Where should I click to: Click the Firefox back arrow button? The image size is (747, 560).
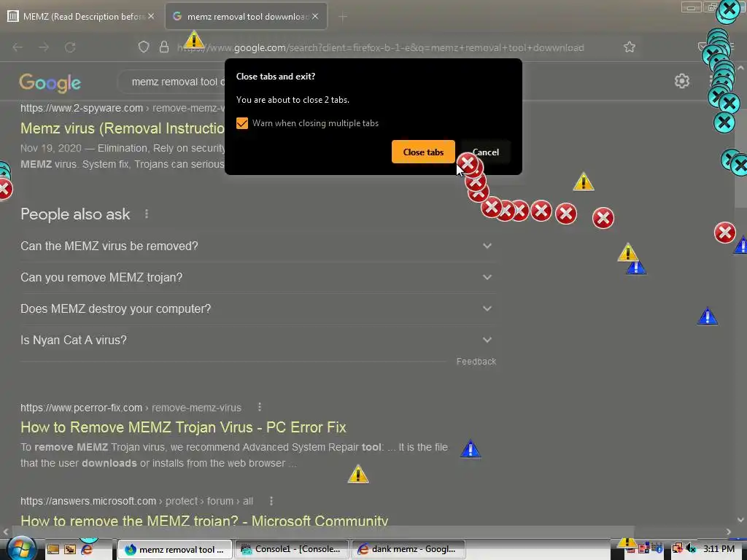(18, 47)
